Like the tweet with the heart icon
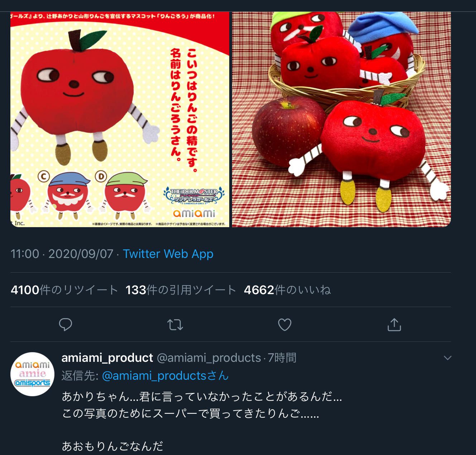Screen dimensions: 476x455 tap(285, 325)
